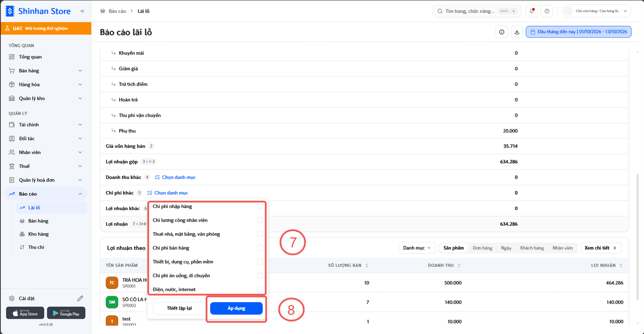The width and height of the screenshot is (644, 334).
Task: Open Xem chi tiết
Action: 601,248
